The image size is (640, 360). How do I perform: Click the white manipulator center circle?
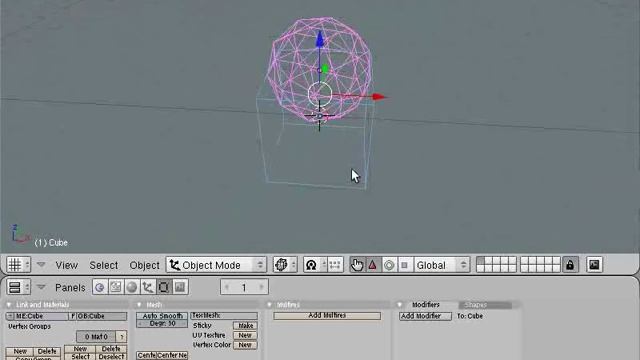click(x=320, y=94)
